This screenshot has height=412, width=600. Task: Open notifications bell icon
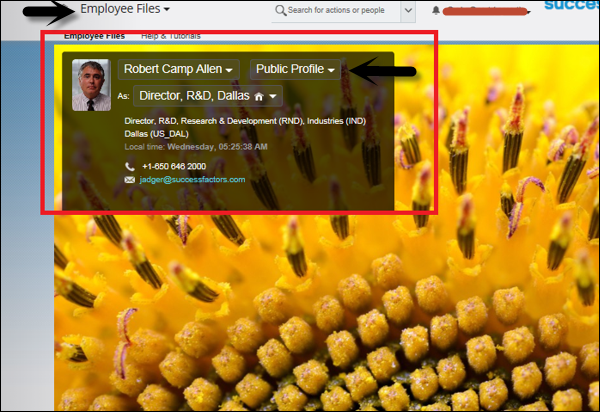[x=436, y=11]
